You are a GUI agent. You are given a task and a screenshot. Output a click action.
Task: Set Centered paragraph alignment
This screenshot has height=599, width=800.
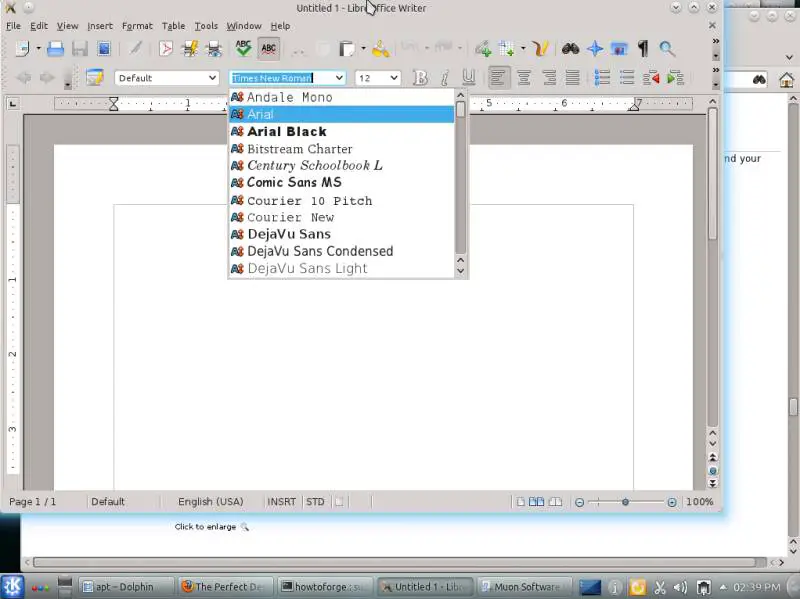click(x=523, y=78)
